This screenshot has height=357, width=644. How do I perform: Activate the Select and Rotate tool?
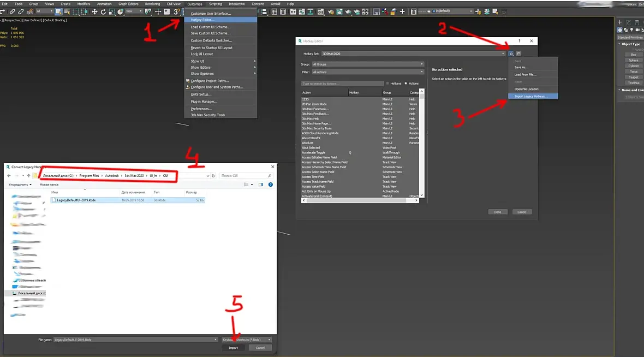click(103, 12)
